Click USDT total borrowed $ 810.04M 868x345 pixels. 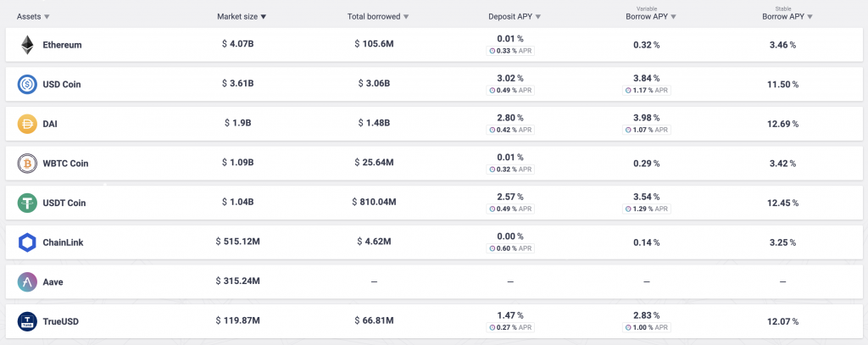374,202
